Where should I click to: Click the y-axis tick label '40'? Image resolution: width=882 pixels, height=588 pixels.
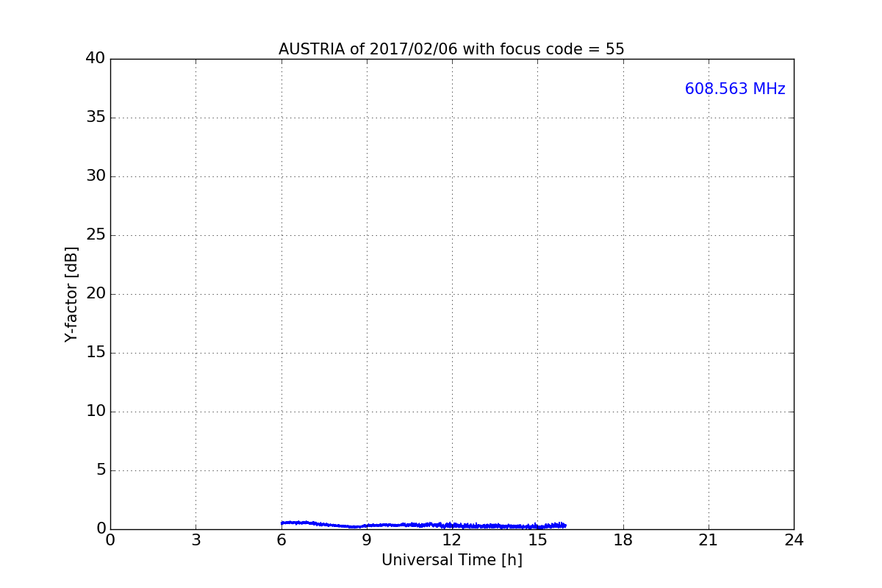click(x=96, y=58)
